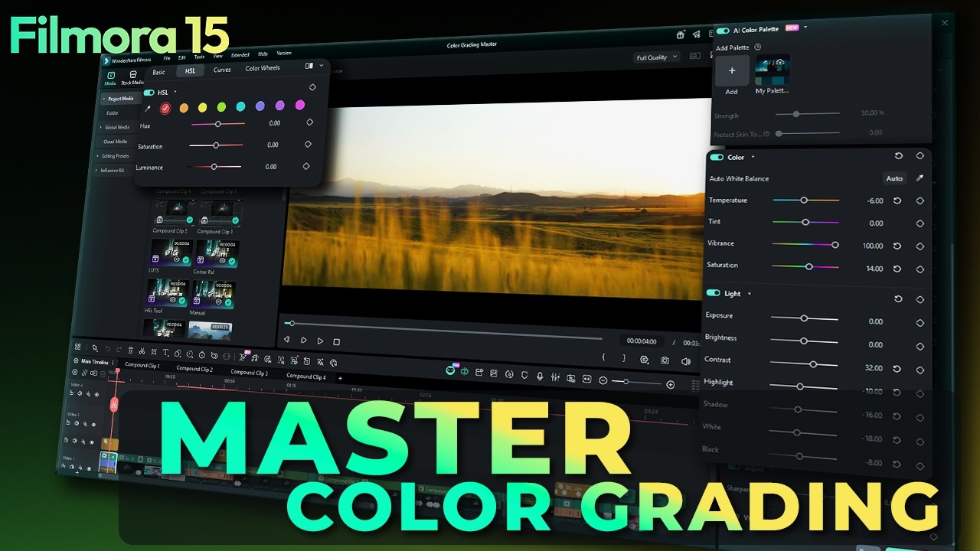Add a new timeline tab with the plus
Image resolution: width=980 pixels, height=551 pixels.
[x=340, y=377]
